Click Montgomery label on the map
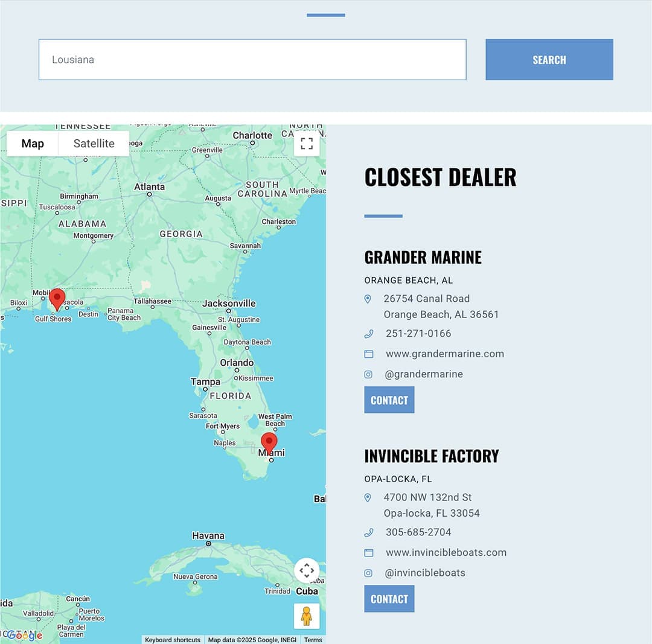The height and width of the screenshot is (644, 652). tap(93, 236)
